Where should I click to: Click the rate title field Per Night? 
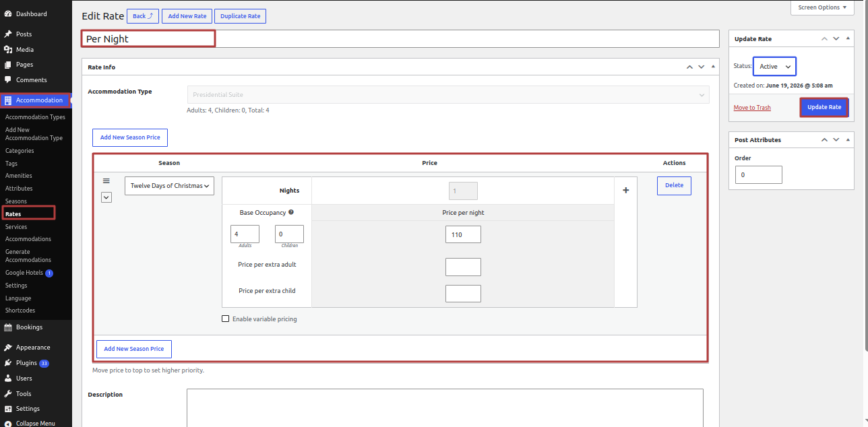[x=400, y=39]
